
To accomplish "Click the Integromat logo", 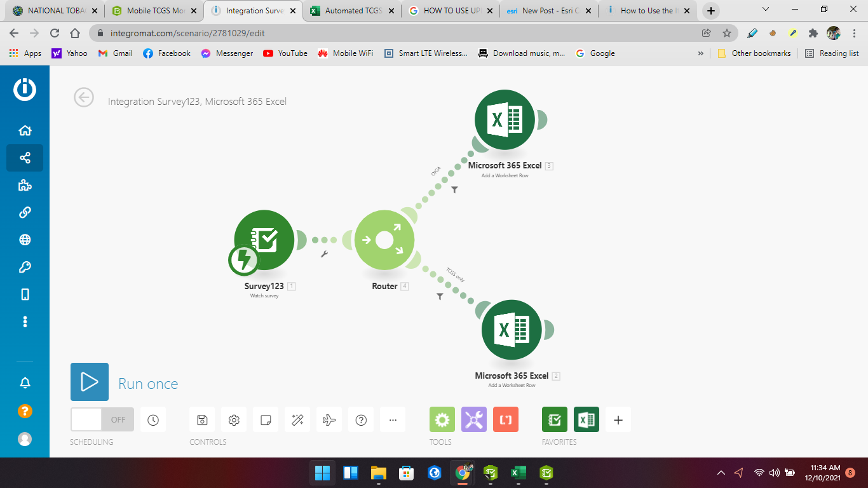I will (x=25, y=90).
